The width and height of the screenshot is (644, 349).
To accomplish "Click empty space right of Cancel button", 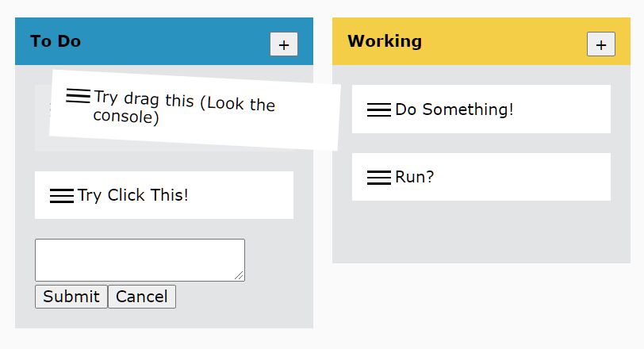I will tap(238, 297).
